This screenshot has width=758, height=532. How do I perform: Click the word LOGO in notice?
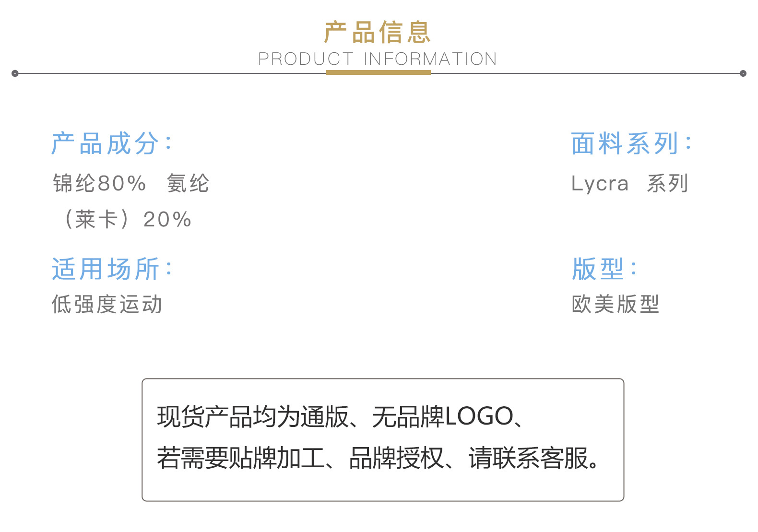tap(479, 416)
